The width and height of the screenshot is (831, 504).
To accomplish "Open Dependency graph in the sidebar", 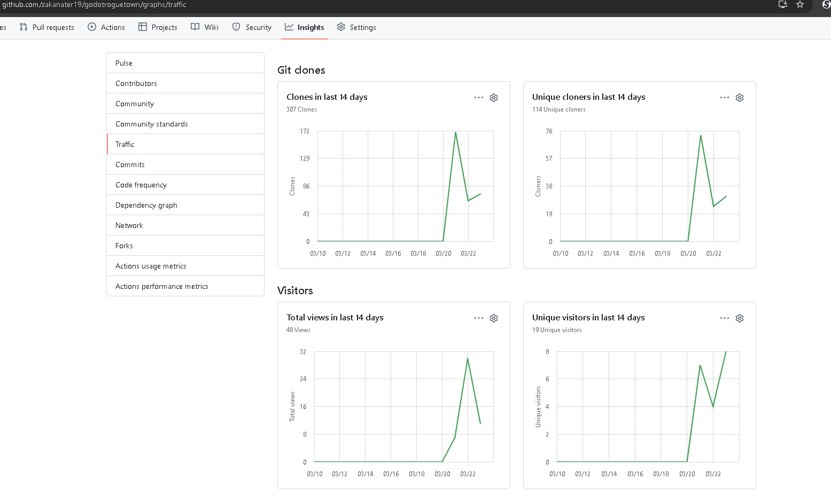I will point(185,205).
